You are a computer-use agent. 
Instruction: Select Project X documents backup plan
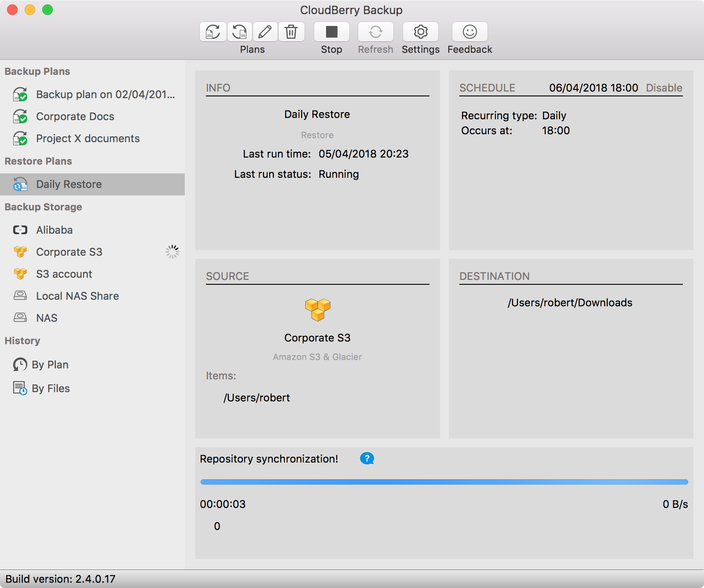click(92, 138)
